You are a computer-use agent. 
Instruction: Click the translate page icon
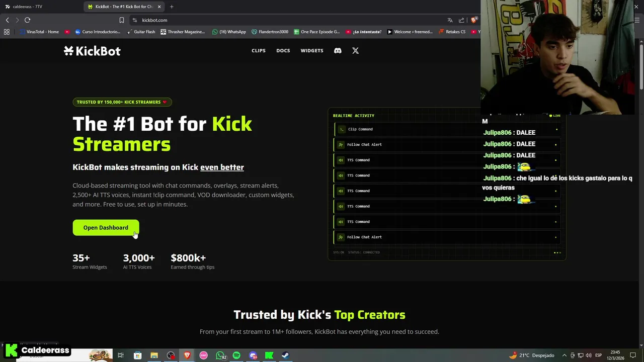tap(450, 20)
